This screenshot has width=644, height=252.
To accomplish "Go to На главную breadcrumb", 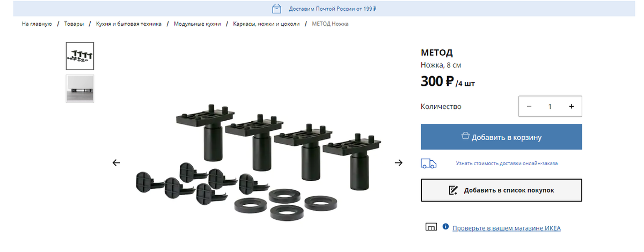I will [x=36, y=24].
